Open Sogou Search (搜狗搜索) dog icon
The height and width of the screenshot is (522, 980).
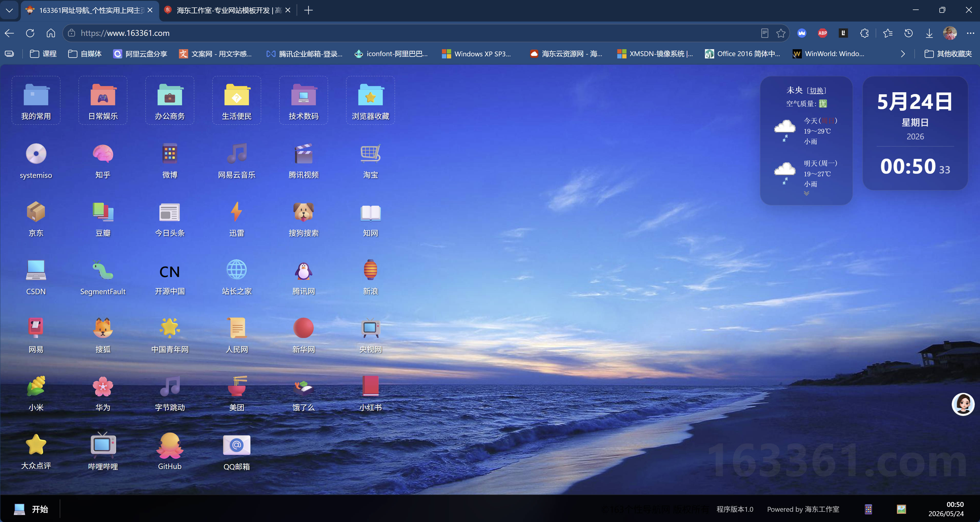304,212
